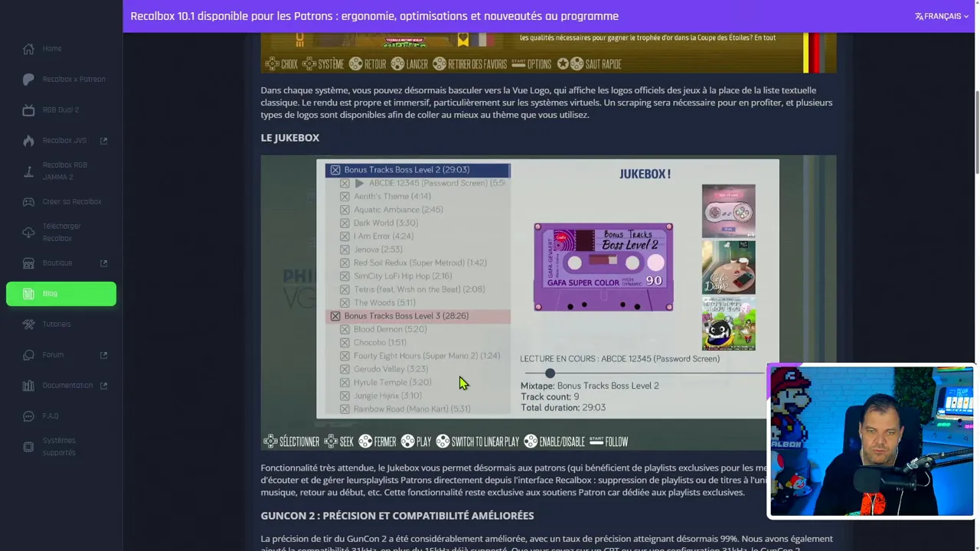
Task: Toggle checkbox for Dark World track
Action: tap(345, 223)
